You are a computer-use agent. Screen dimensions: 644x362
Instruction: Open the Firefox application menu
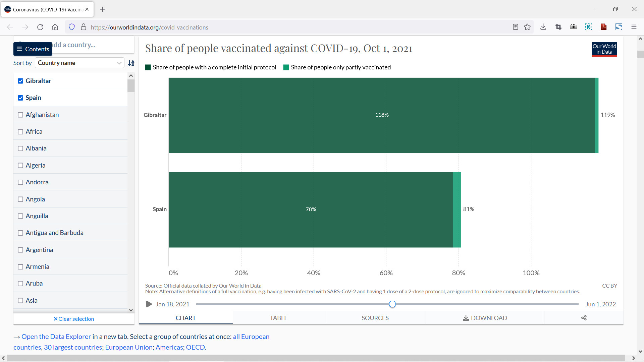tap(634, 27)
